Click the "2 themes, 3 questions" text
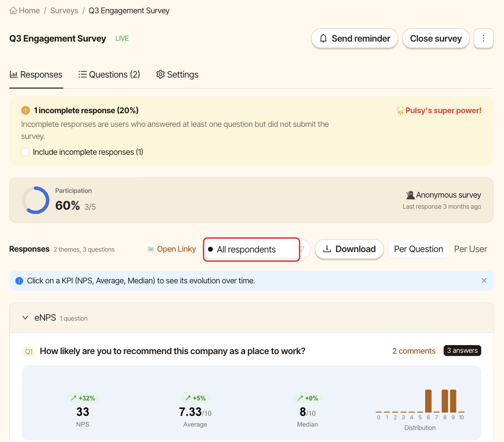 point(84,250)
